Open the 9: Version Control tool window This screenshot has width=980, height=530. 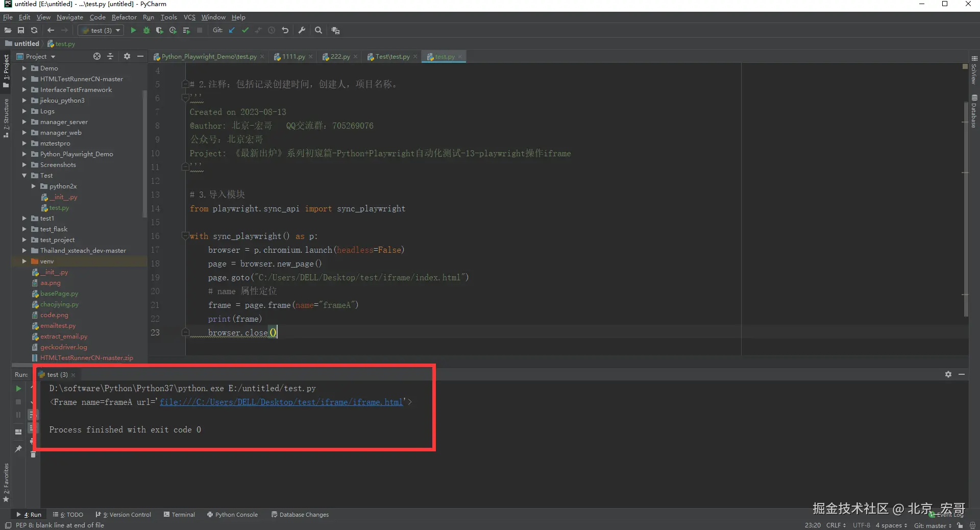click(124, 515)
